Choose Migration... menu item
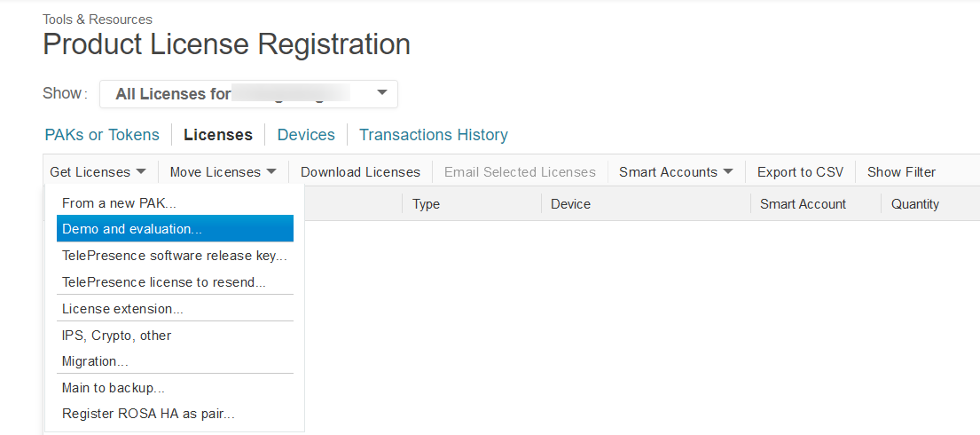The height and width of the screenshot is (435, 980). 175,361
